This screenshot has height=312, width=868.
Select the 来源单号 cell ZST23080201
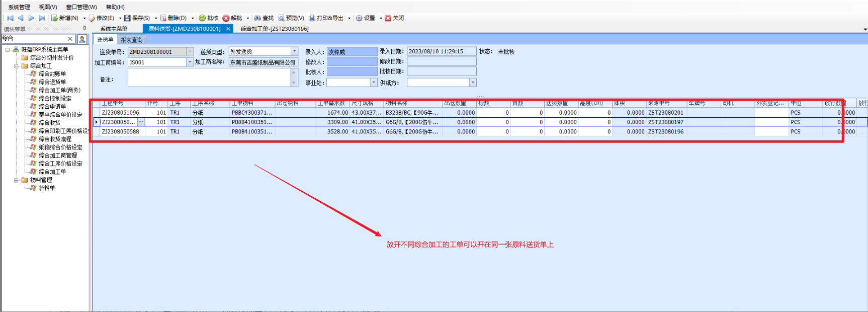[x=666, y=113]
